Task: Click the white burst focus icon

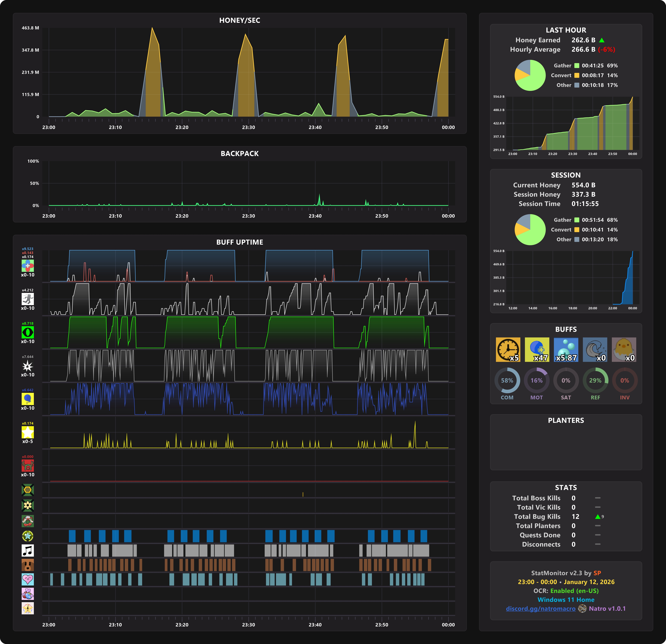Action: point(28,366)
